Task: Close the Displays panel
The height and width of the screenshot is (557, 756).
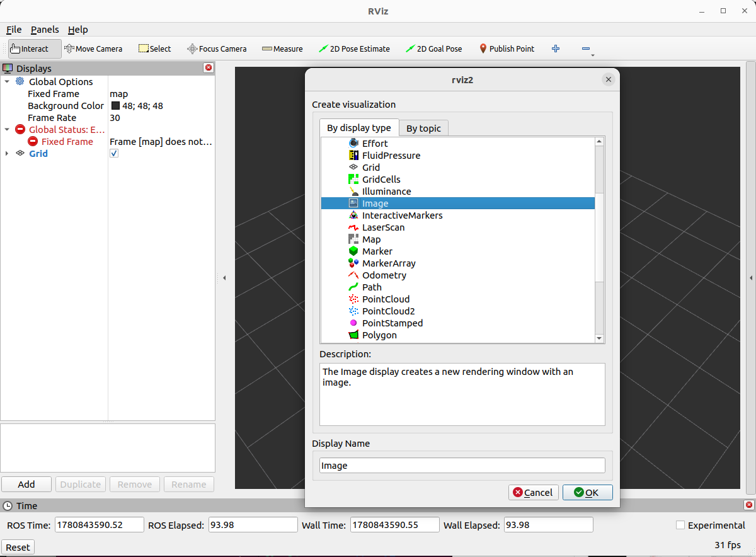Action: (x=209, y=68)
